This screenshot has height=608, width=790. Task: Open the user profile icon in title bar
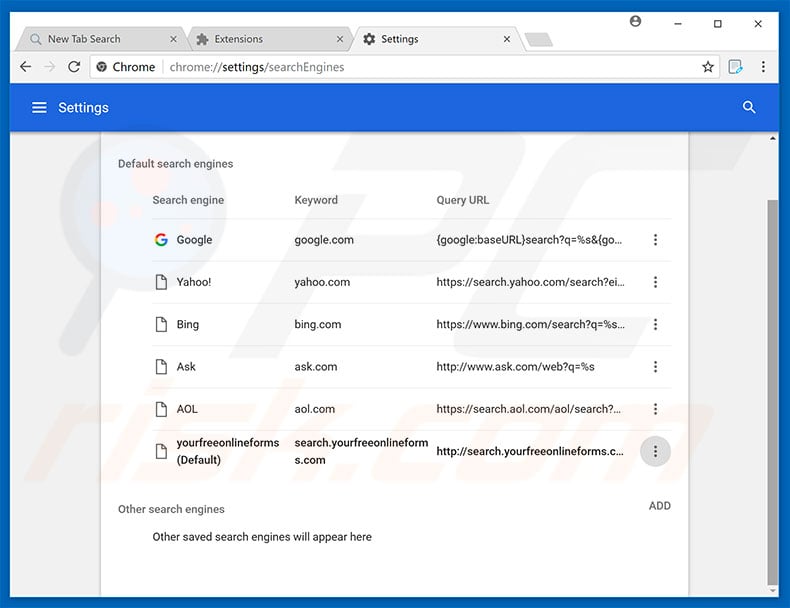pyautogui.click(x=635, y=21)
